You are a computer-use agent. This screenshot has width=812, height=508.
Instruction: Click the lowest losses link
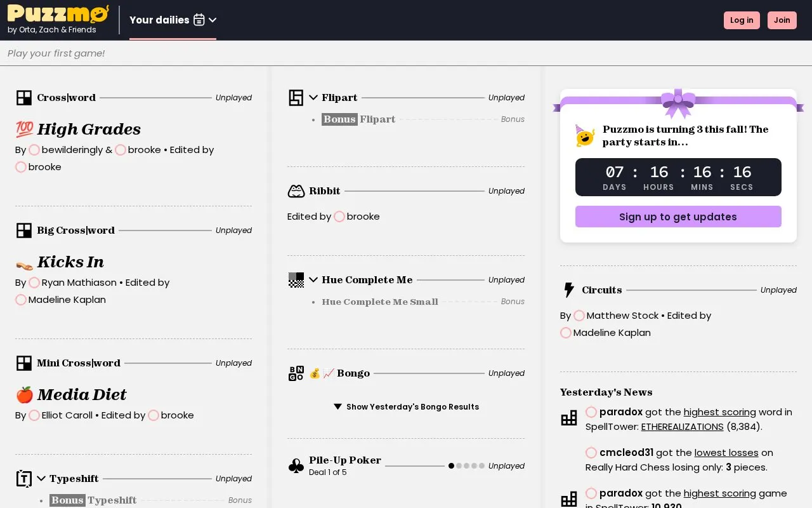(726, 453)
